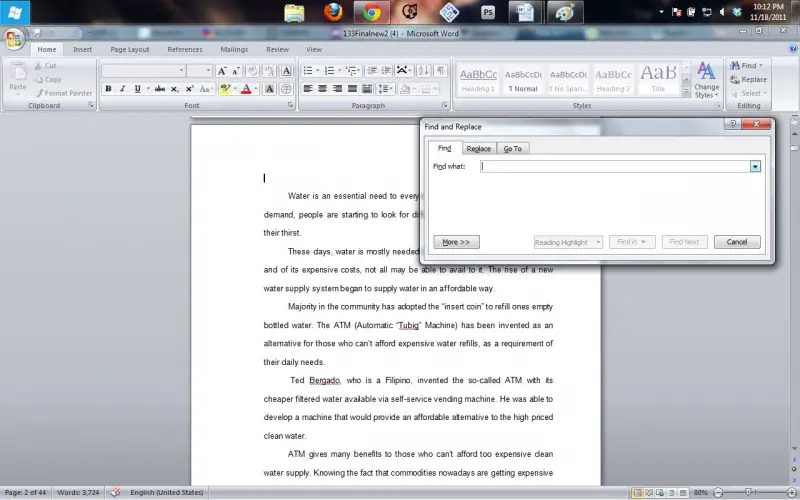Open Photoshop from the taskbar
The image size is (800, 500).
(x=488, y=12)
